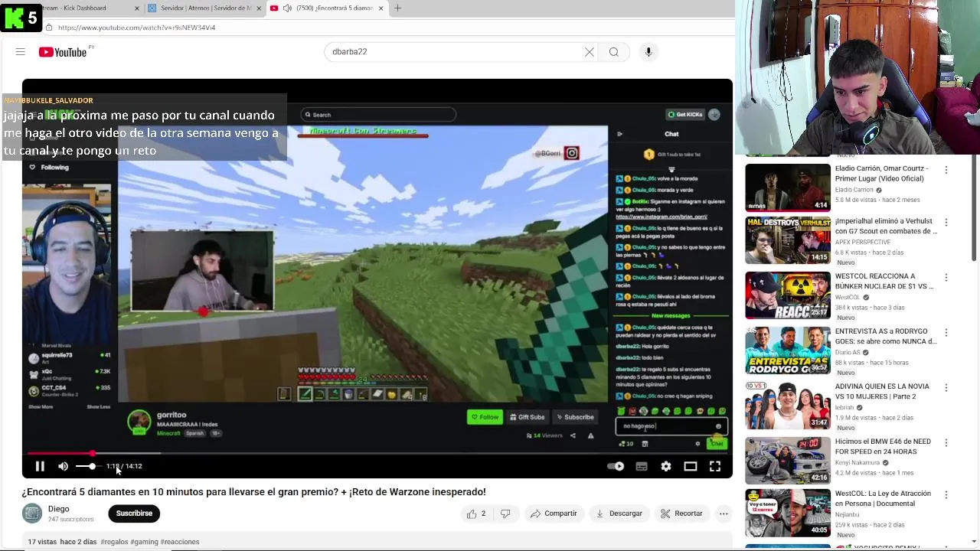Open the #gaming hashtag link
The image size is (980, 551).
(144, 542)
